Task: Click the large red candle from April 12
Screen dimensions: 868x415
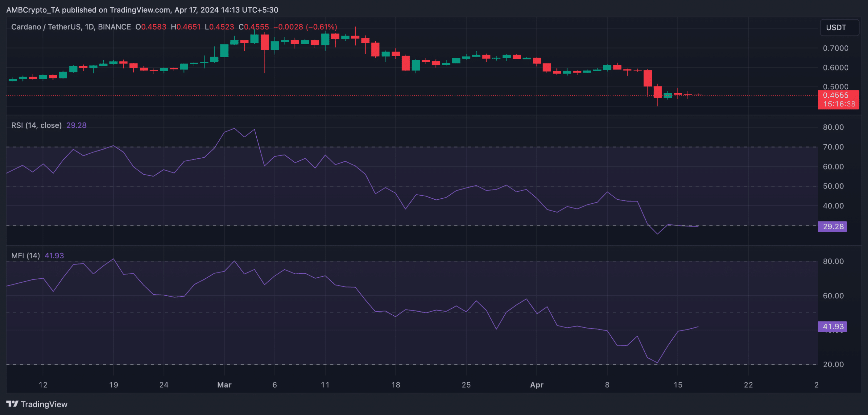Action: click(648, 78)
